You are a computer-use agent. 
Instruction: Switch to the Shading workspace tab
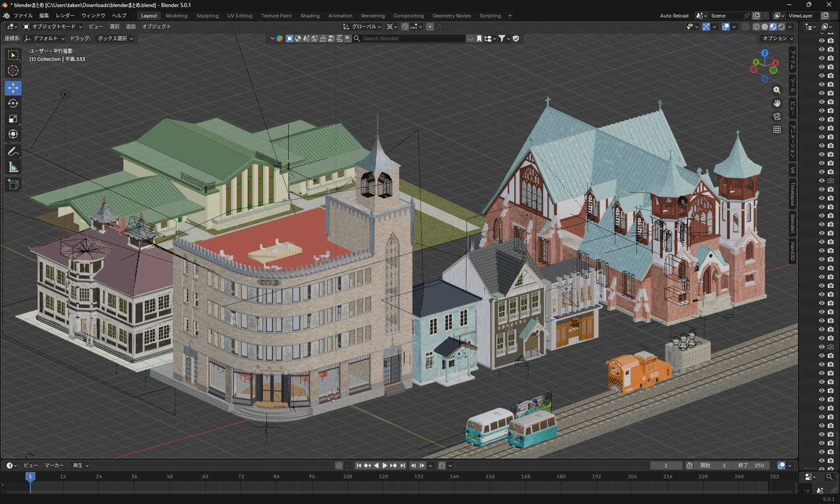click(310, 16)
